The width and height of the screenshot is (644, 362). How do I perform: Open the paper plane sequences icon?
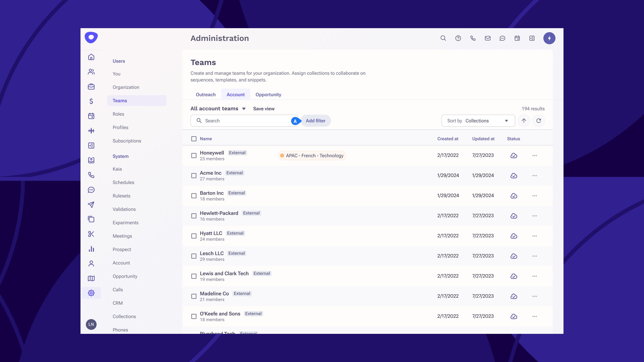(91, 205)
